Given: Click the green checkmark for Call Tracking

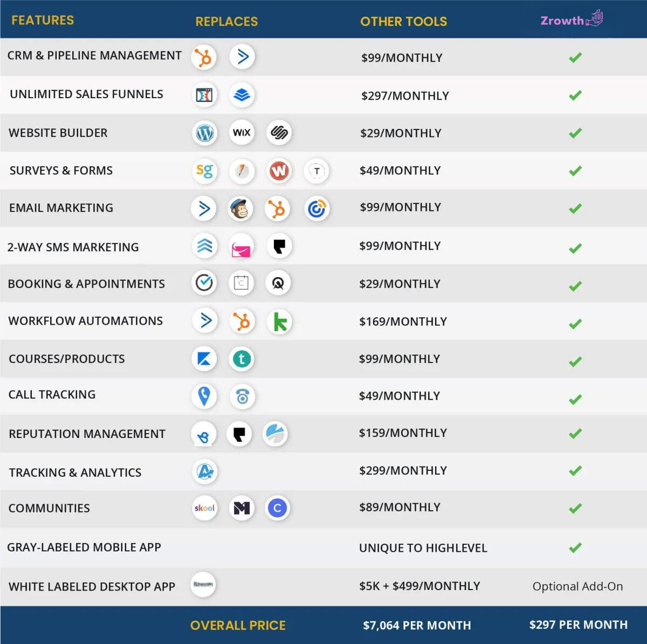Looking at the screenshot, I should pyautogui.click(x=575, y=400).
